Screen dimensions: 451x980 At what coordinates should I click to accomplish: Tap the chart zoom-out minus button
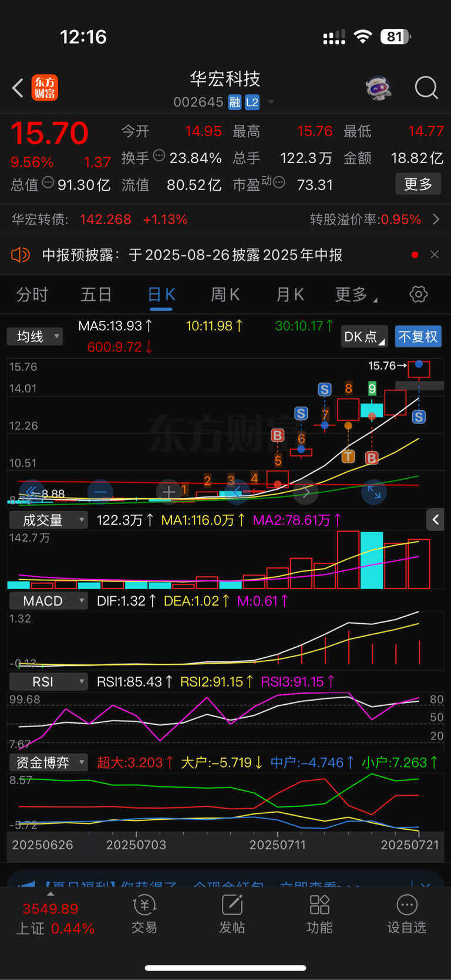point(100,492)
